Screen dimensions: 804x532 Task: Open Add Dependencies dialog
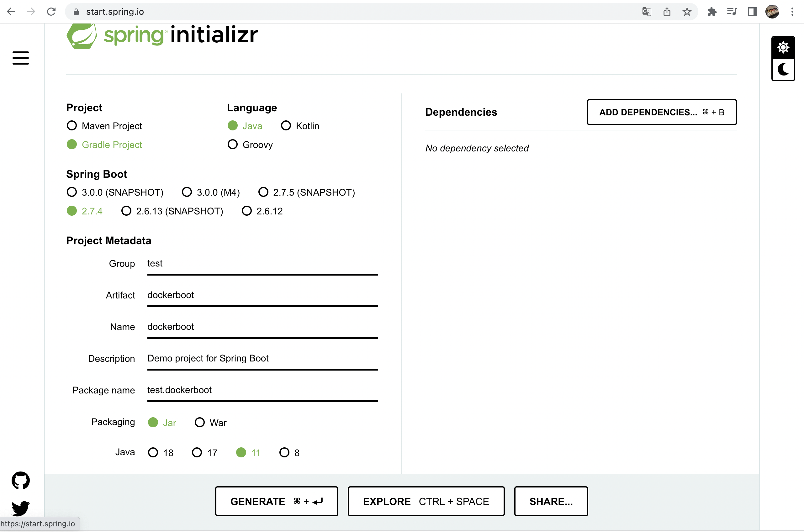(x=661, y=112)
